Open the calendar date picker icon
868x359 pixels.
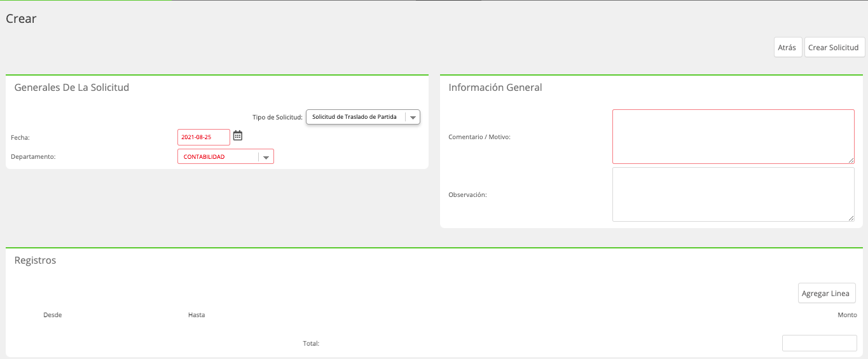point(238,135)
